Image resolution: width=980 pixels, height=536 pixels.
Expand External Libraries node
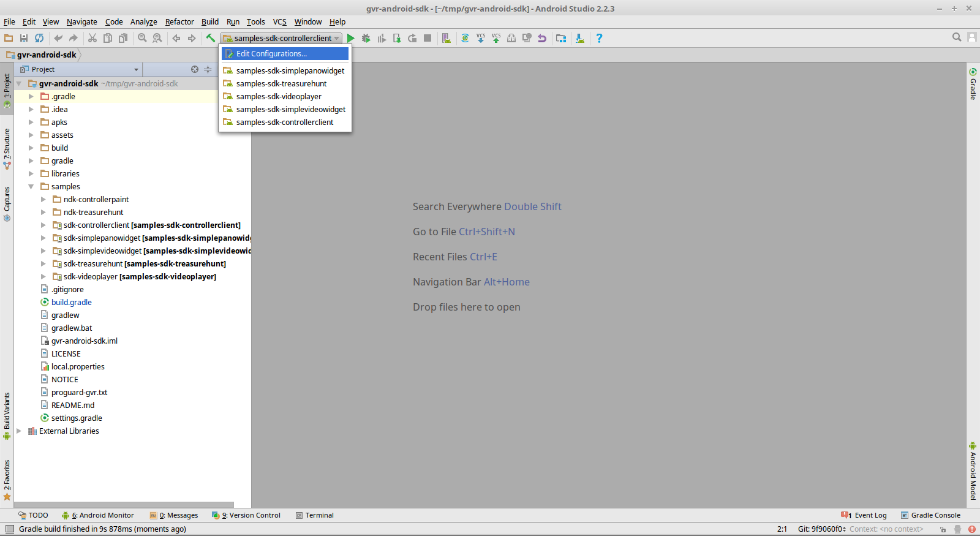pos(19,431)
